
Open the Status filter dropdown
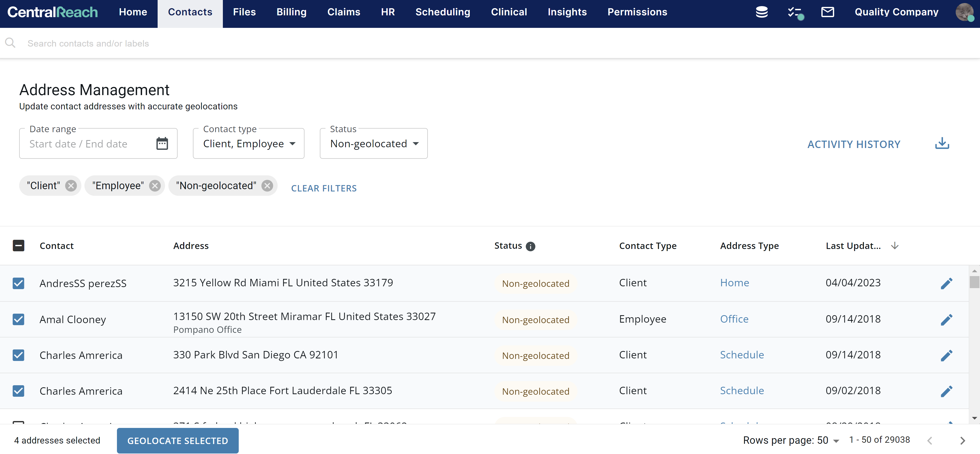pyautogui.click(x=374, y=144)
